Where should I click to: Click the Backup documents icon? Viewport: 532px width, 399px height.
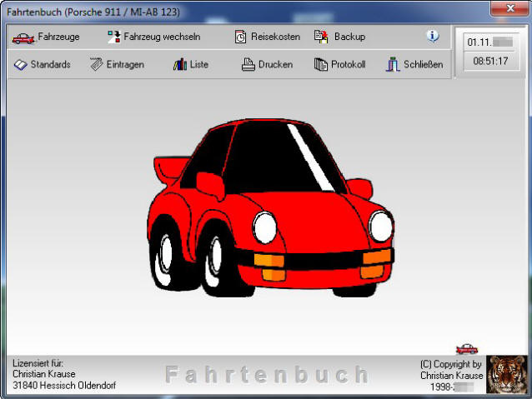pyautogui.click(x=321, y=37)
